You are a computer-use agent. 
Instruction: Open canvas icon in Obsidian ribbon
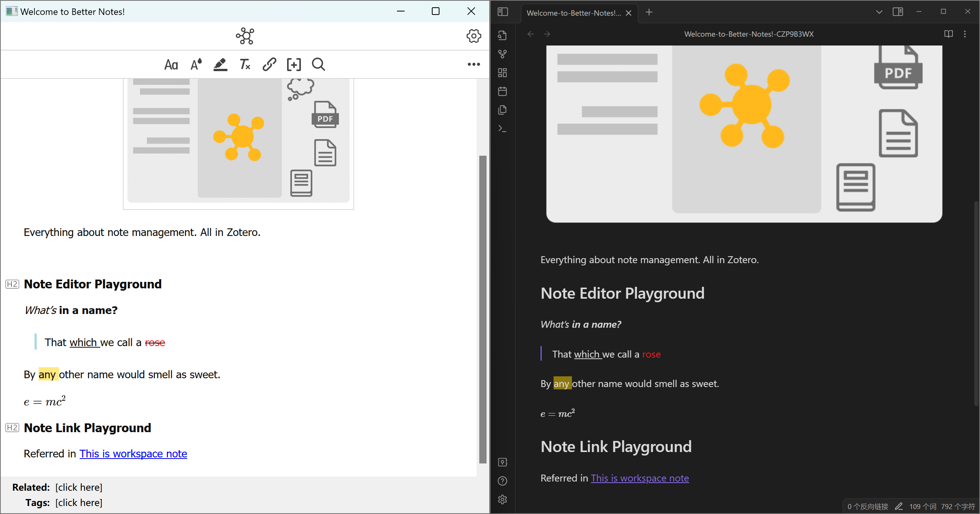pos(503,73)
